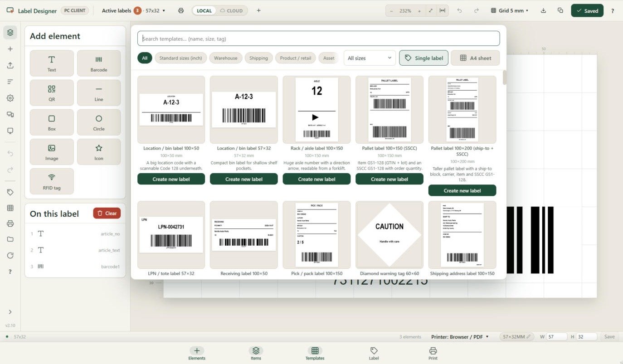Image resolution: width=623 pixels, height=364 pixels.
Task: Add a Circle element
Action: pyautogui.click(x=99, y=122)
